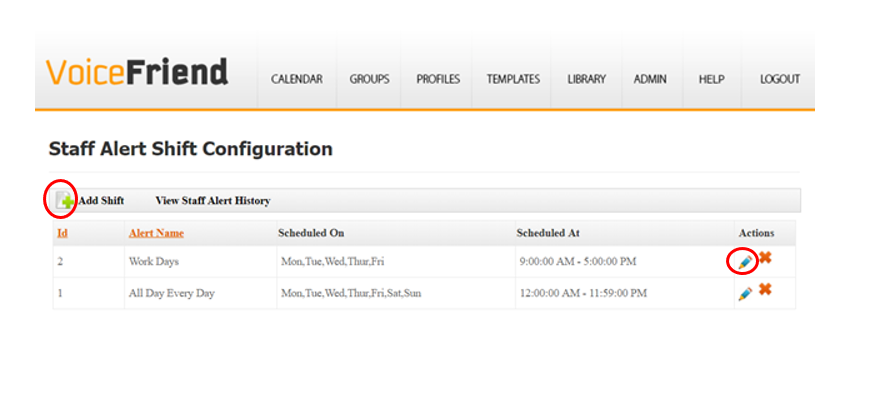
Task: Open the CALENDAR menu
Action: point(297,79)
